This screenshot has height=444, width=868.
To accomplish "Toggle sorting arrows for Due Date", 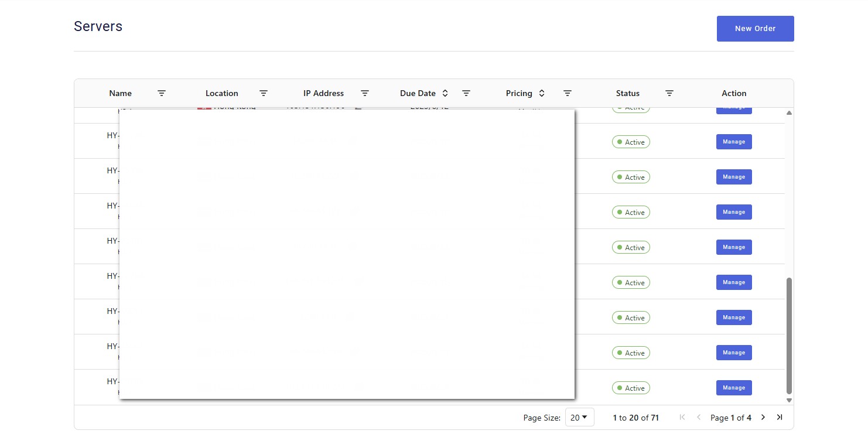I will [x=445, y=93].
